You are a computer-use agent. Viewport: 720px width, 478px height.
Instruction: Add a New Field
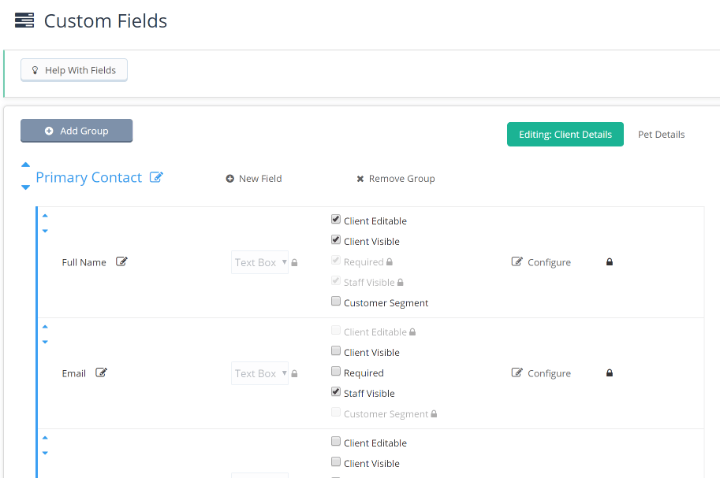pyautogui.click(x=253, y=179)
